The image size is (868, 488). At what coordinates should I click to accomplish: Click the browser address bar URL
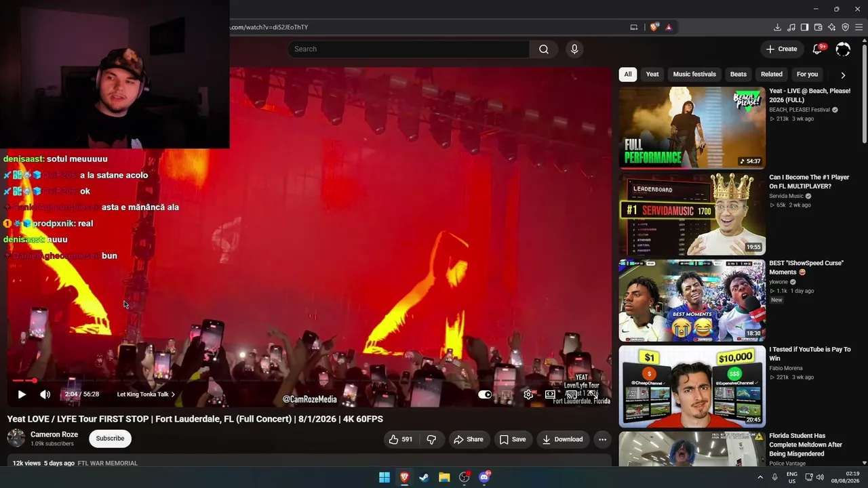tap(269, 27)
